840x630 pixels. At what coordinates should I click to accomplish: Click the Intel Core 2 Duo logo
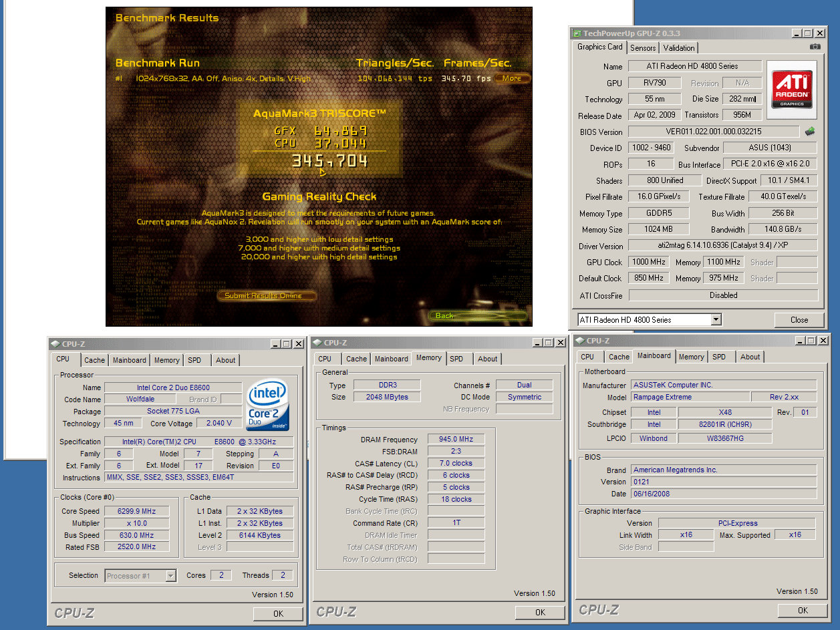pyautogui.click(x=267, y=405)
